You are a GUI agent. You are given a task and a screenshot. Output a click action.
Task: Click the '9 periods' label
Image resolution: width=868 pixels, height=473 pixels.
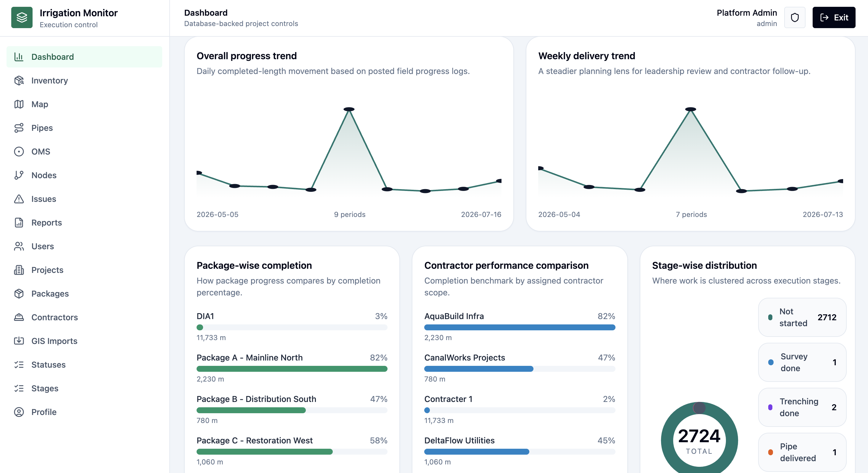click(x=349, y=215)
